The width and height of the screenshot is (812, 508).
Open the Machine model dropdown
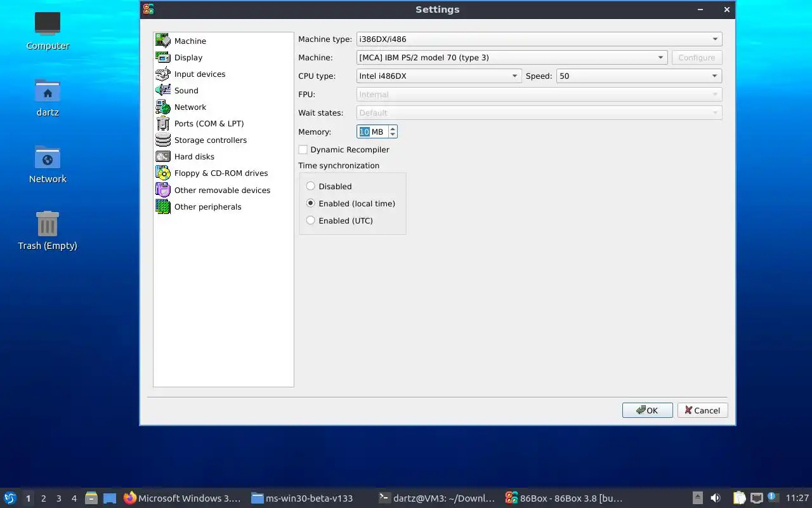512,57
